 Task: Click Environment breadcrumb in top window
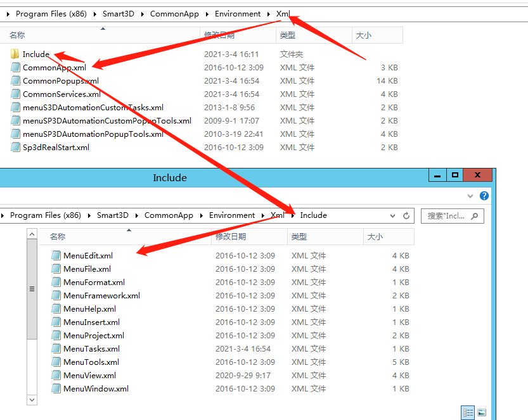point(238,14)
